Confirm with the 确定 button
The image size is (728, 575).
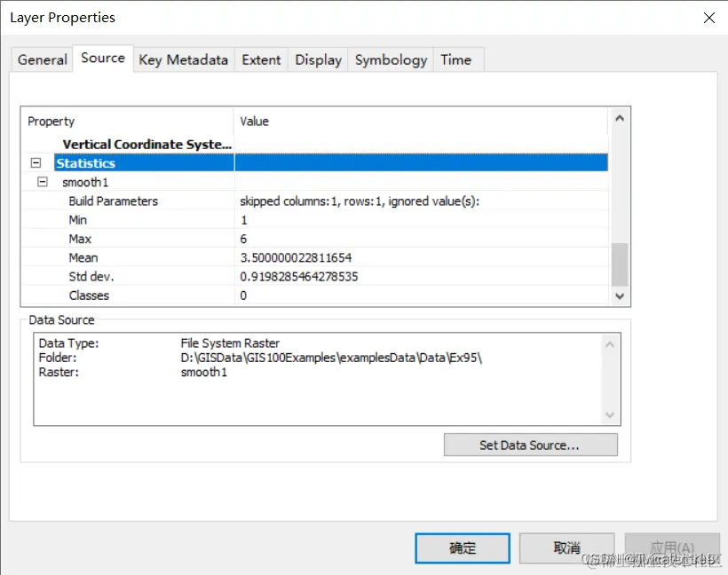[463, 548]
